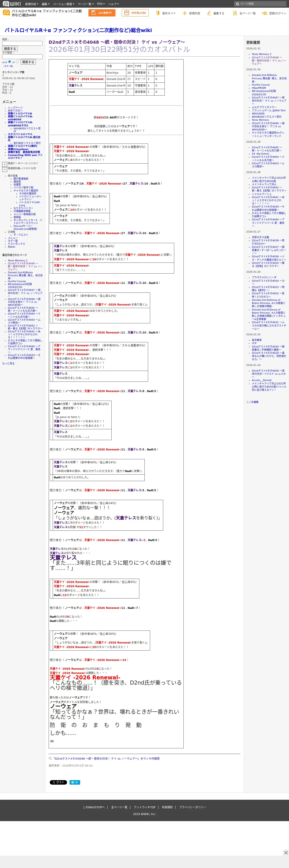289x868 pixels.
Task: Open the 編集 dropdown menu
Action: (x=45, y=4)
